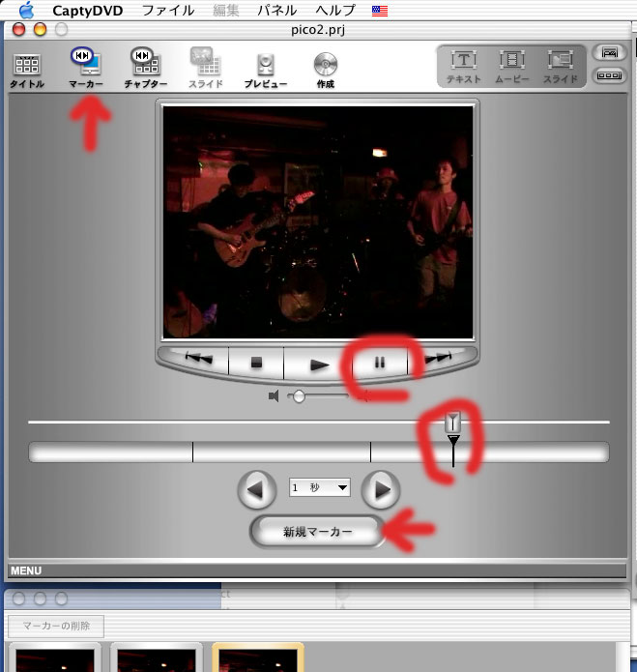Open the タイトル (Title) panel icon
This screenshot has width=637, height=672.
click(27, 66)
